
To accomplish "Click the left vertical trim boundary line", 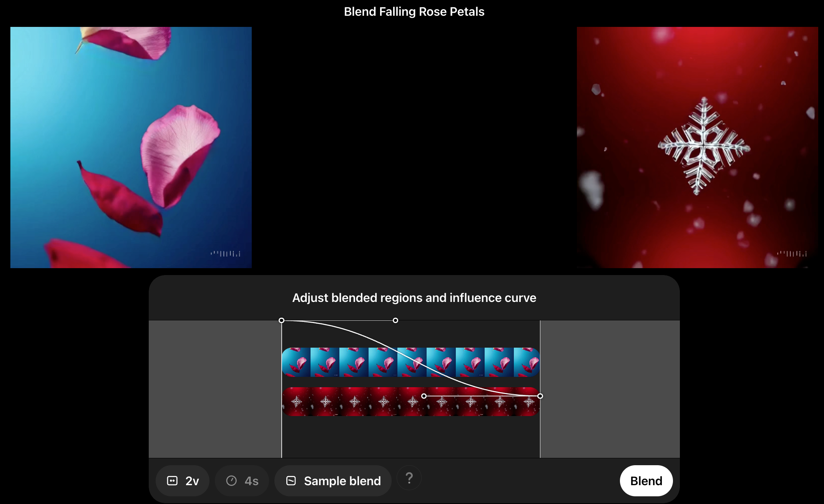I will pyautogui.click(x=282, y=434).
